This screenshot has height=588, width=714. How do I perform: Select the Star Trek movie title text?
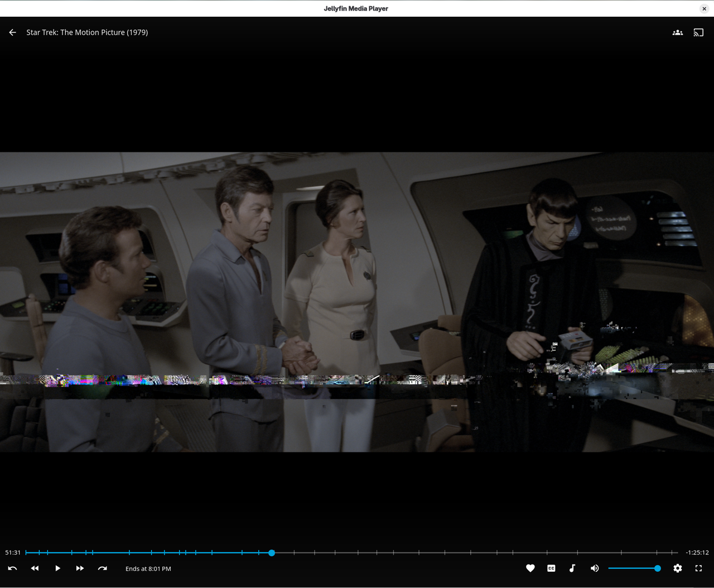coord(88,32)
